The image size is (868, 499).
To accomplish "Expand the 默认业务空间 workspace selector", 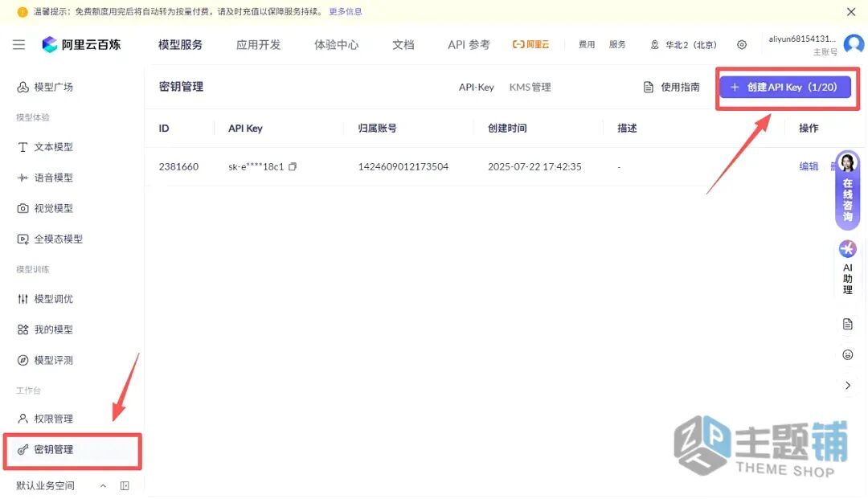I will 61,485.
